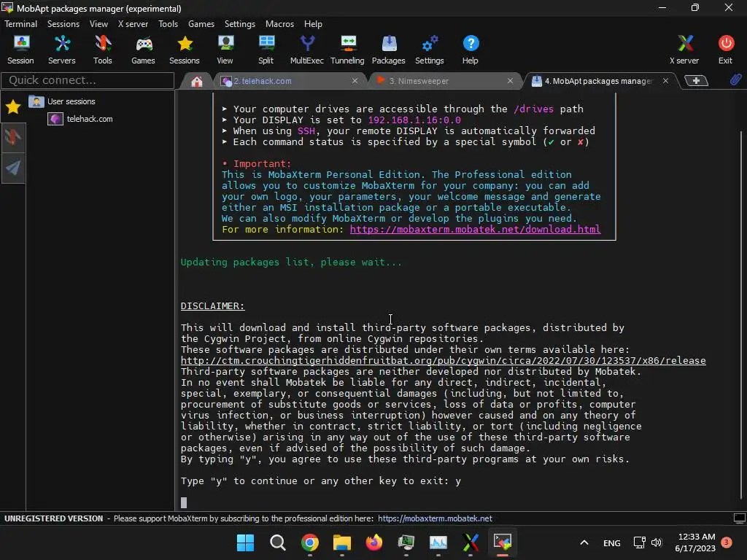Open the Help question mark icon
Image resolution: width=747 pixels, height=560 pixels.
[x=471, y=50]
